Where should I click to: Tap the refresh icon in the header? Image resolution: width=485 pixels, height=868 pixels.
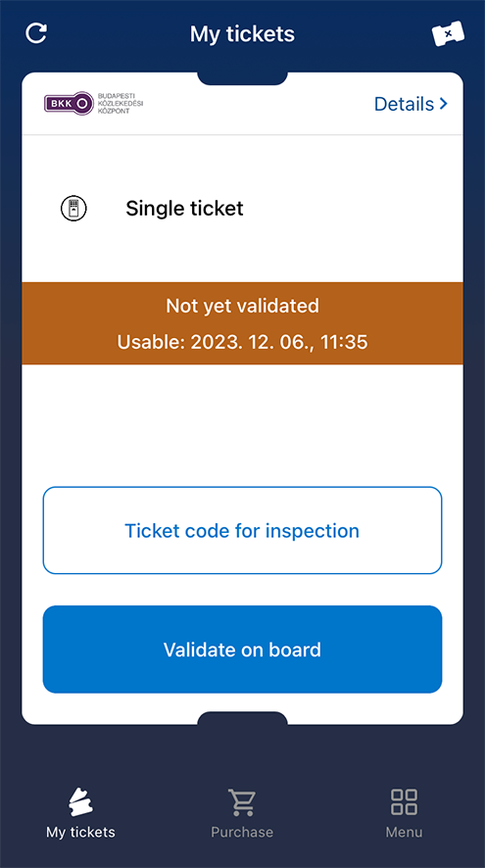pyautogui.click(x=36, y=33)
